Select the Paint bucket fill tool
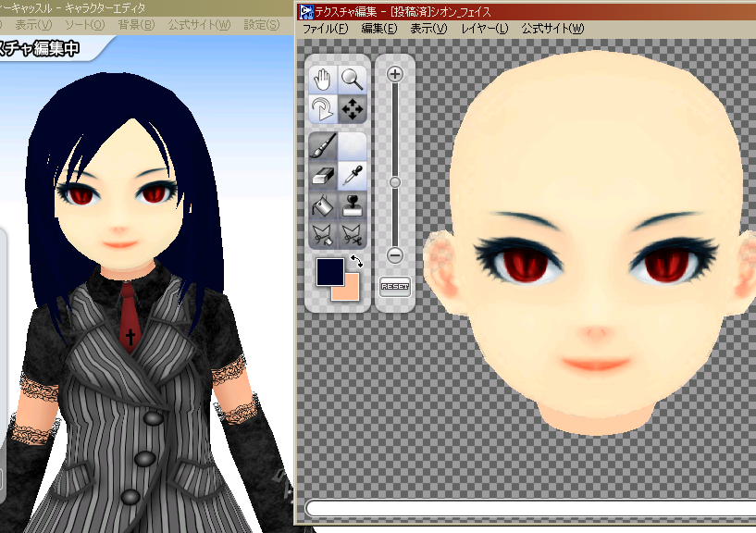The height and width of the screenshot is (533, 756). pos(323,205)
